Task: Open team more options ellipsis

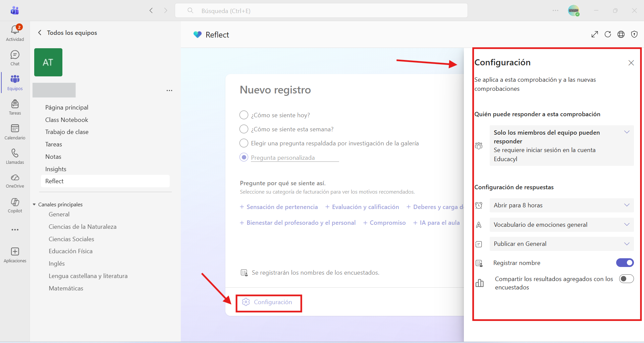Action: [x=169, y=90]
